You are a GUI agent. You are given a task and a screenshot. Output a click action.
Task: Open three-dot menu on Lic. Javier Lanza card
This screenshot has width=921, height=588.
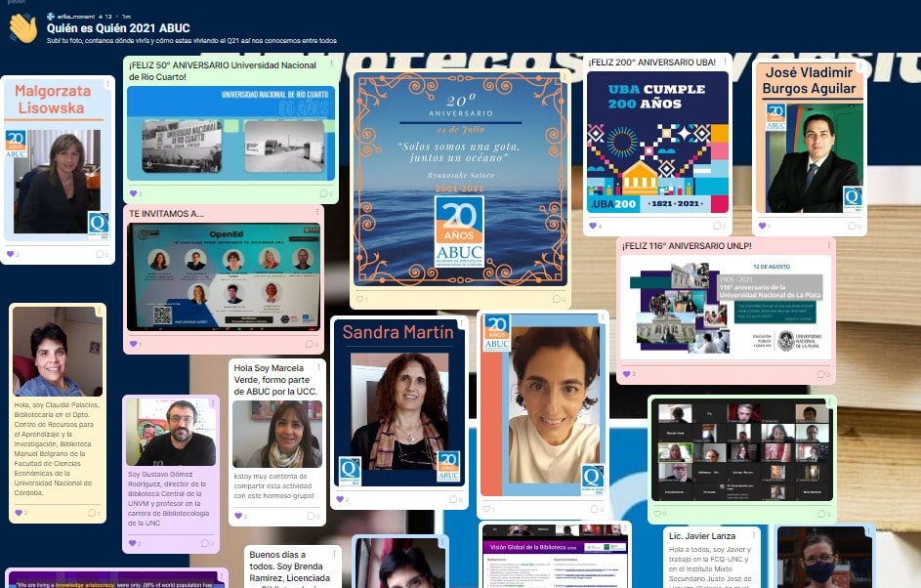click(x=754, y=535)
